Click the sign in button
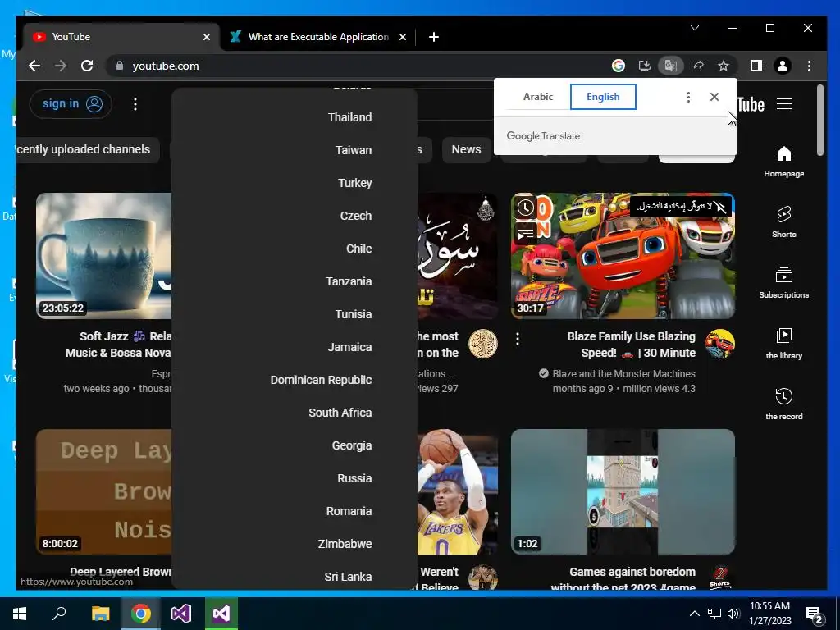Image resolution: width=840 pixels, height=630 pixels. (71, 104)
